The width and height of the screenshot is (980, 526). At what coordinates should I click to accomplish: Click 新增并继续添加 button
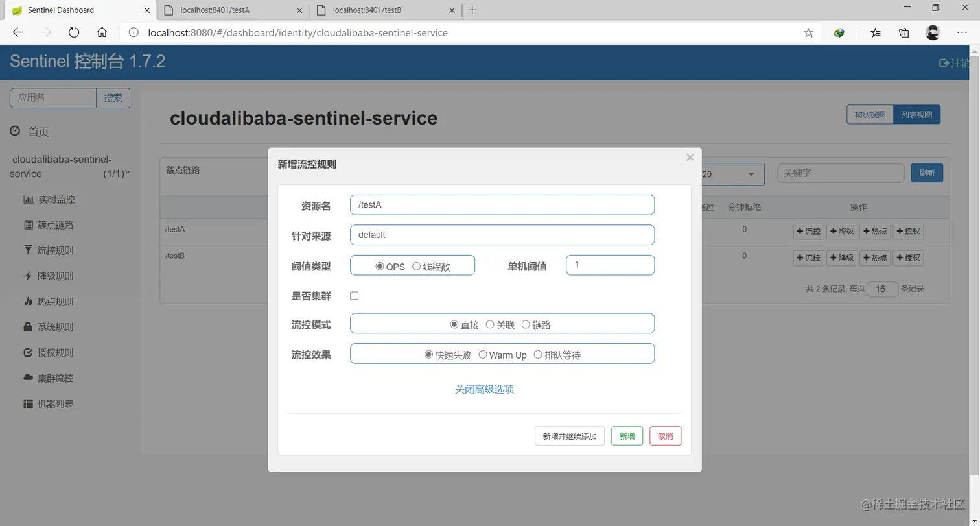(x=570, y=436)
